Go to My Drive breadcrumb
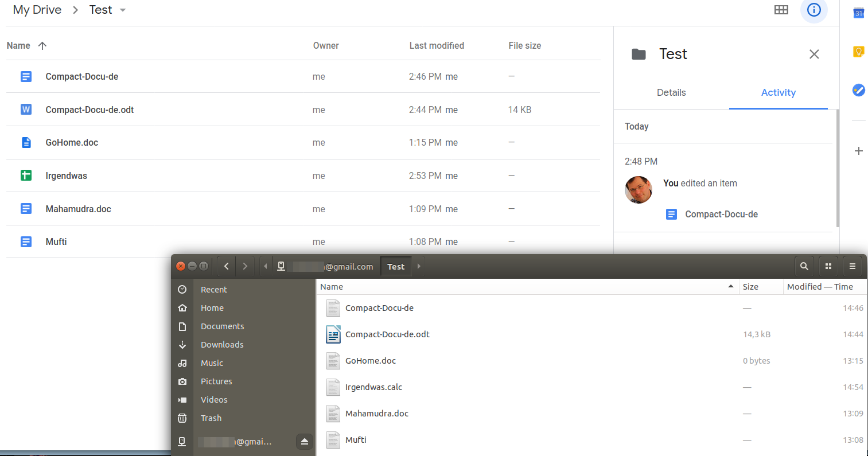 (x=37, y=10)
